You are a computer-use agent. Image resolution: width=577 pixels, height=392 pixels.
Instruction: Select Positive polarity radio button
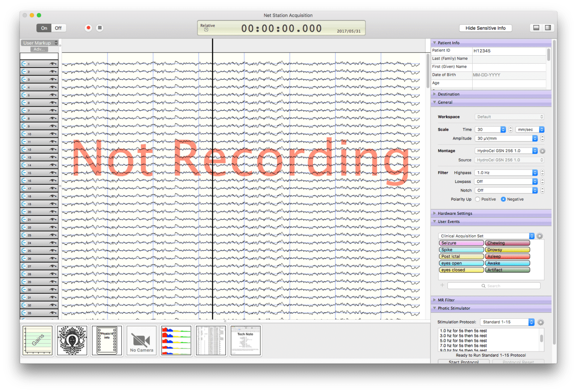coord(477,199)
